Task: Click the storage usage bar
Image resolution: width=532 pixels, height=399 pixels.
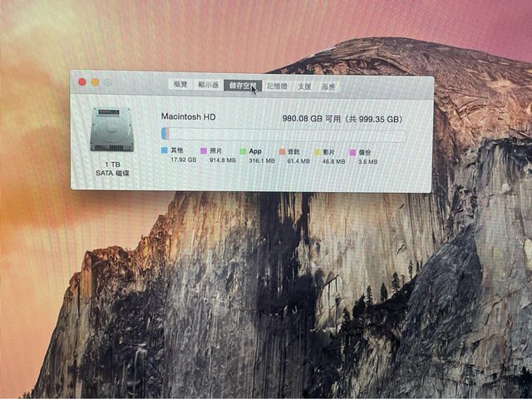Action: tap(283, 135)
